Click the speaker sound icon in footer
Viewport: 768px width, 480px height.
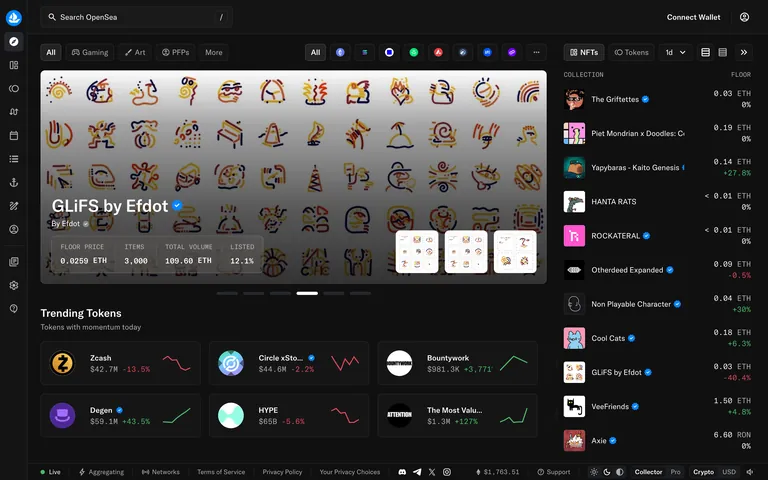749,472
